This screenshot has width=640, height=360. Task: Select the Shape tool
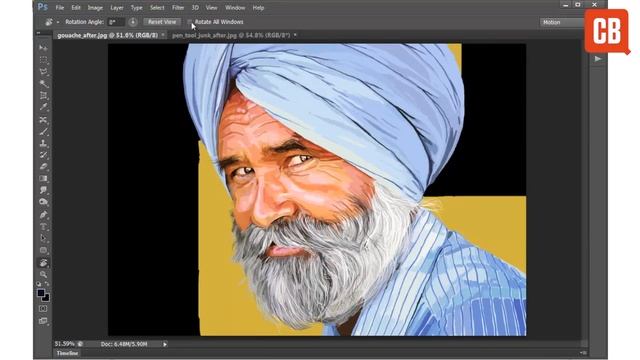tap(43, 250)
